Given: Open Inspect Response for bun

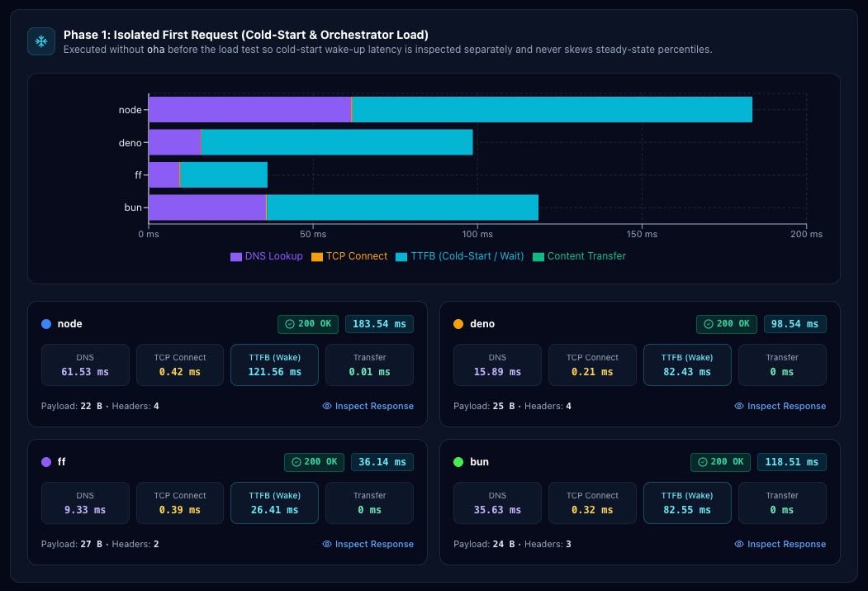Looking at the screenshot, I should click(x=780, y=544).
